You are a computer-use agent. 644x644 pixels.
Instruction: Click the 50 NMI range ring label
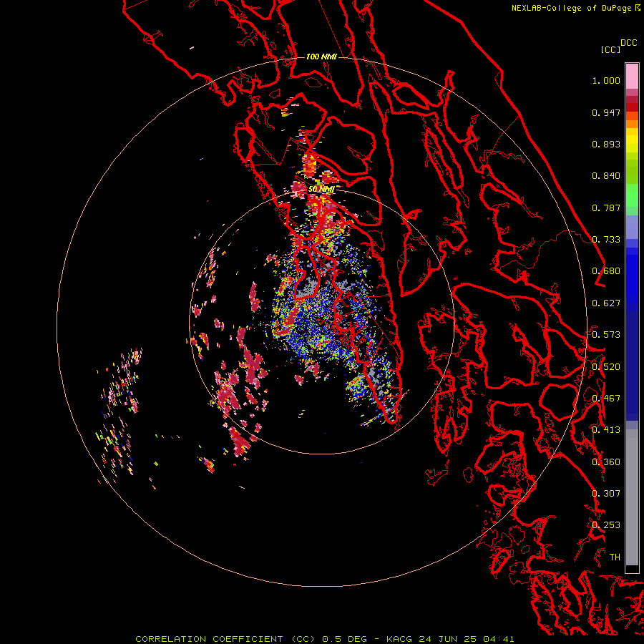[321, 189]
